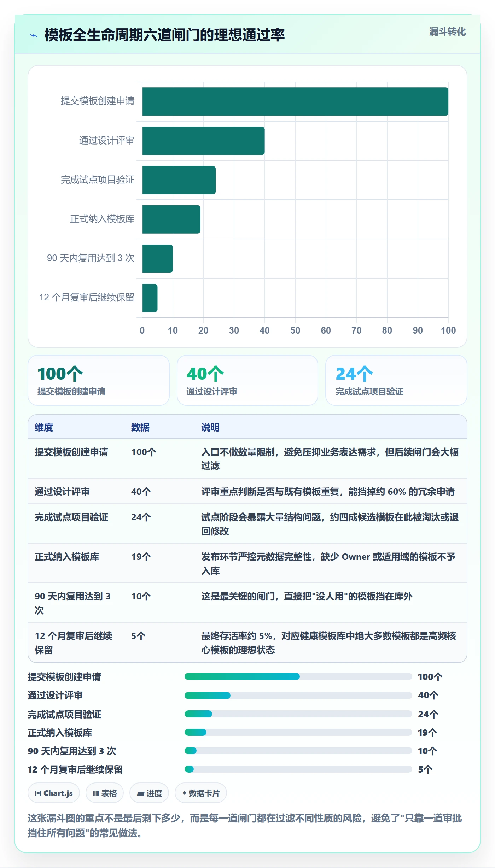Click the 5个 table cell
The image size is (495, 868).
coord(138,636)
